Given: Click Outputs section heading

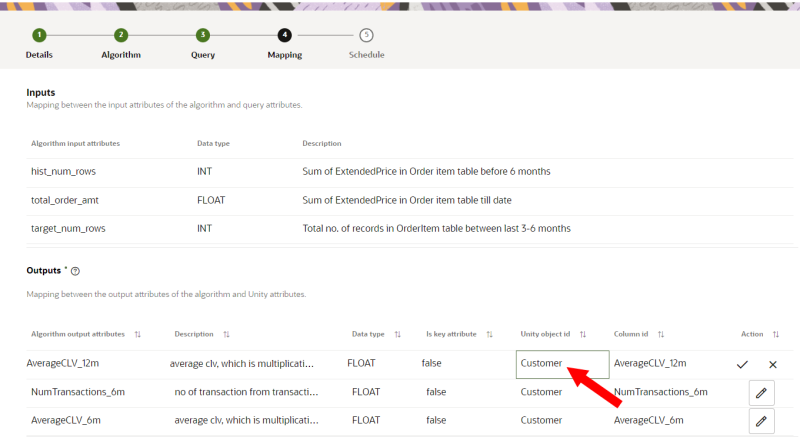Looking at the screenshot, I should coord(44,270).
